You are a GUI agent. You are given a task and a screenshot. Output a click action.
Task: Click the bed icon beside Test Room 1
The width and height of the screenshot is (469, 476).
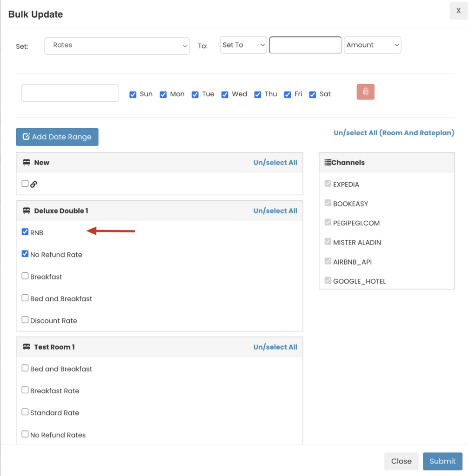(x=27, y=347)
